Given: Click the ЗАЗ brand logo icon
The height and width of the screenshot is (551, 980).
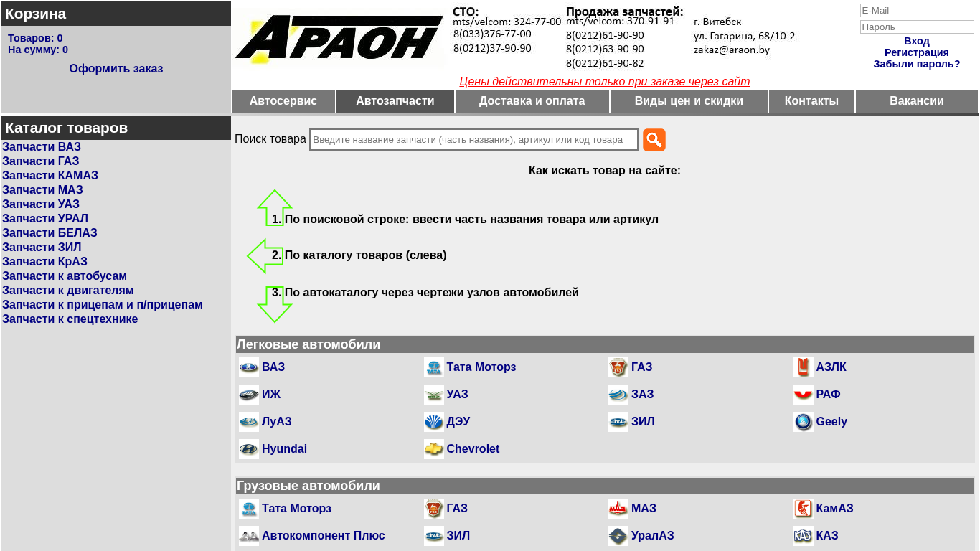Looking at the screenshot, I should click(618, 395).
